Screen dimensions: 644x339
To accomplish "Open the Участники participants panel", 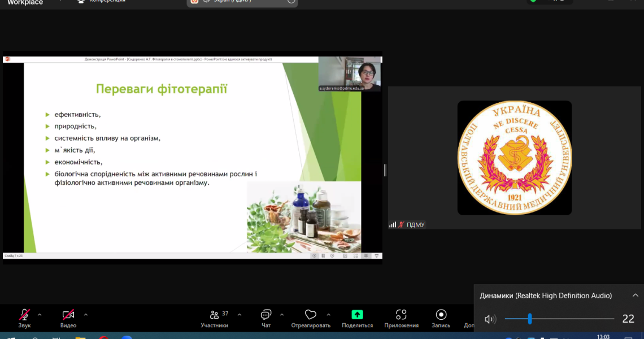I will pyautogui.click(x=215, y=319).
